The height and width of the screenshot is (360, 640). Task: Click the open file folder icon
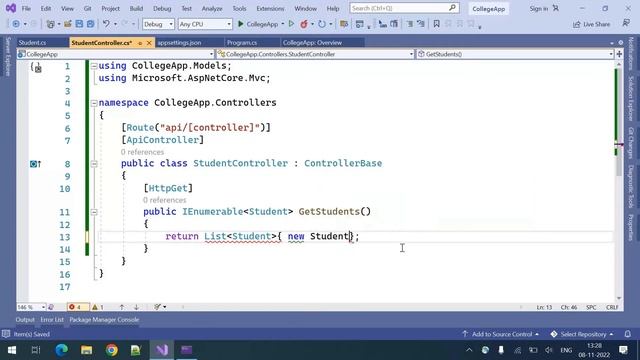[x=67, y=24]
